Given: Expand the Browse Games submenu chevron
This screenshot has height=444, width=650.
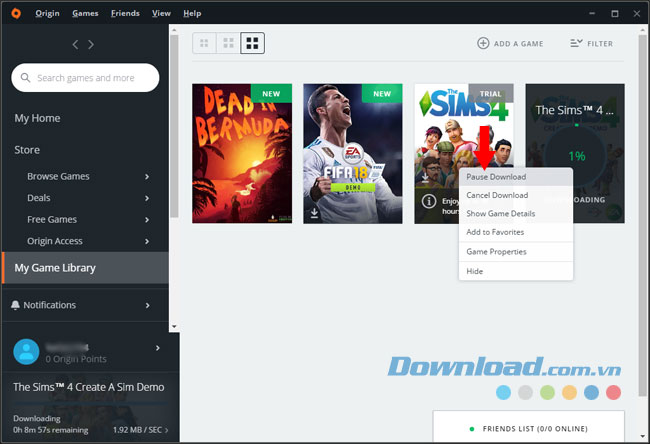Looking at the screenshot, I should 147,177.
